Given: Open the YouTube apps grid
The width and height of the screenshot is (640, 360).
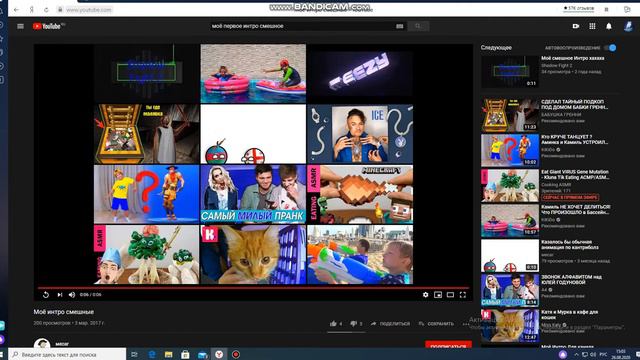Looking at the screenshot, I should pos(592,26).
